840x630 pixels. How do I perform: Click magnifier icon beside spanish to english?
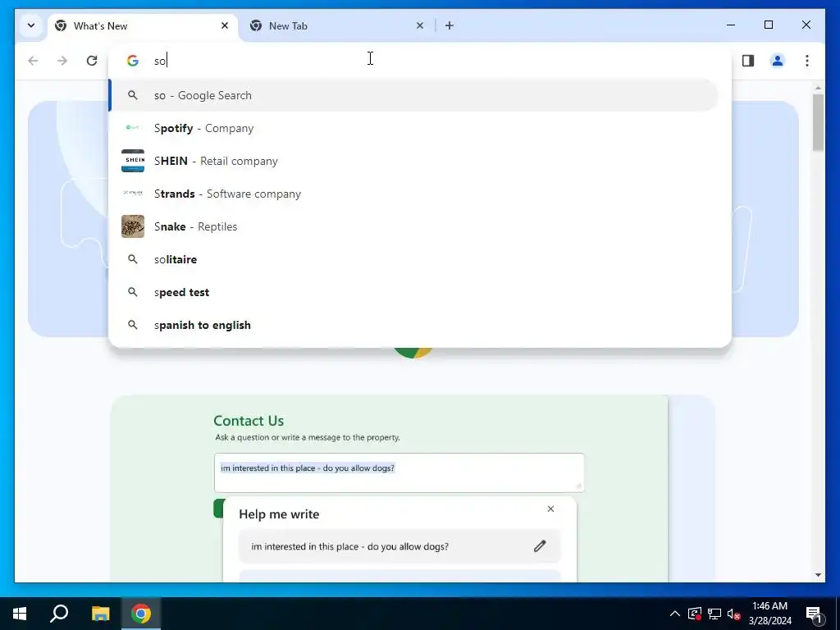coord(132,325)
